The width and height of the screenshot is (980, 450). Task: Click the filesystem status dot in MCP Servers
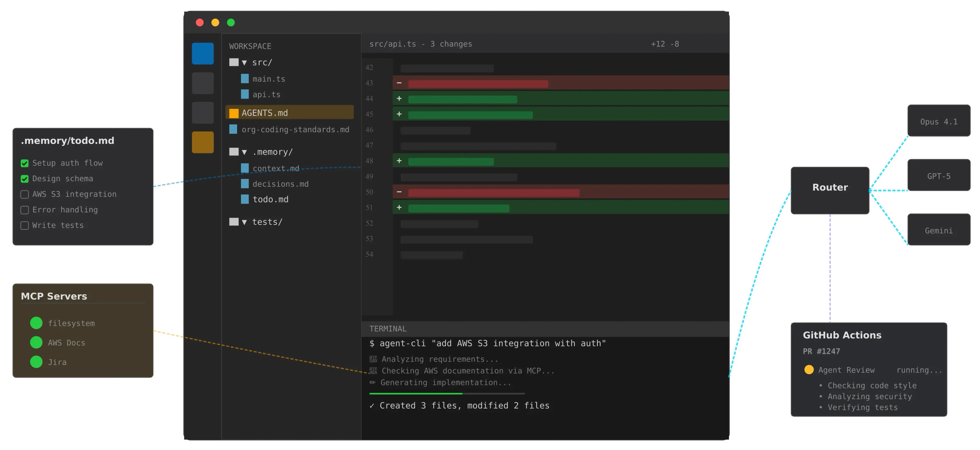tap(36, 323)
